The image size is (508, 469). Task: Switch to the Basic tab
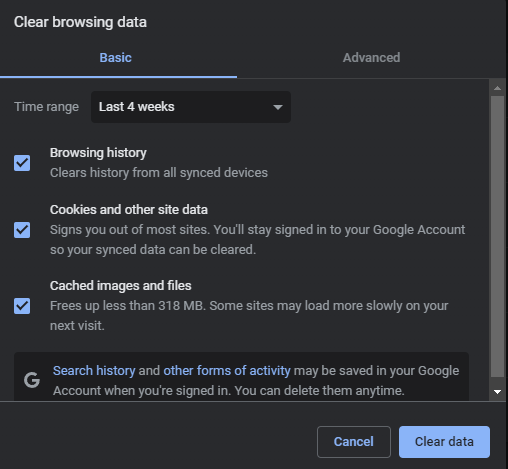pyautogui.click(x=115, y=58)
